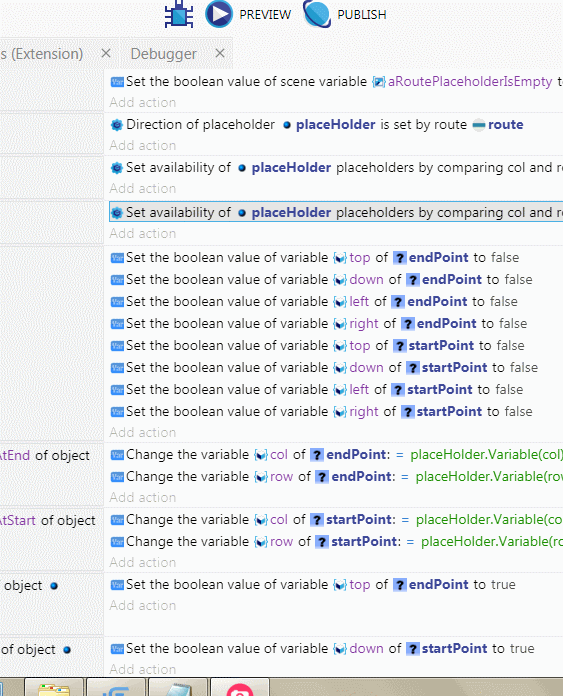Select the question mark icon beside down of endPoint
This screenshot has height=696, width=563.
click(413, 280)
